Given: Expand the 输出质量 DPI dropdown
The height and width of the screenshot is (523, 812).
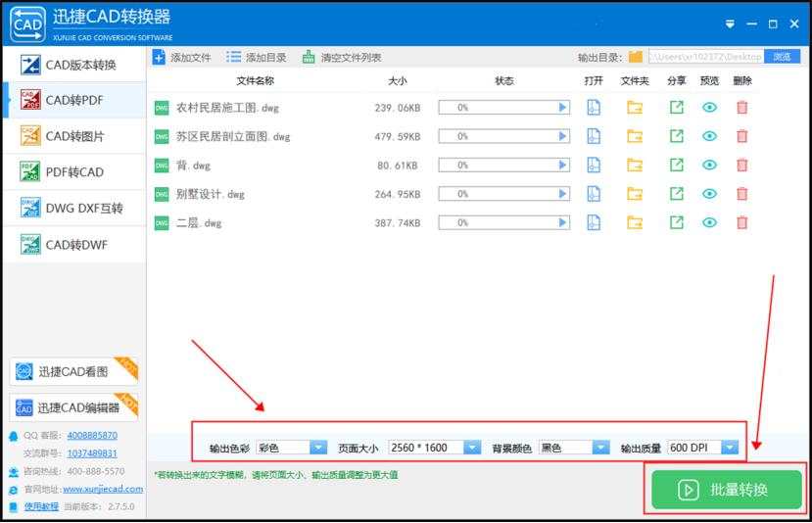Looking at the screenshot, I should tap(730, 448).
